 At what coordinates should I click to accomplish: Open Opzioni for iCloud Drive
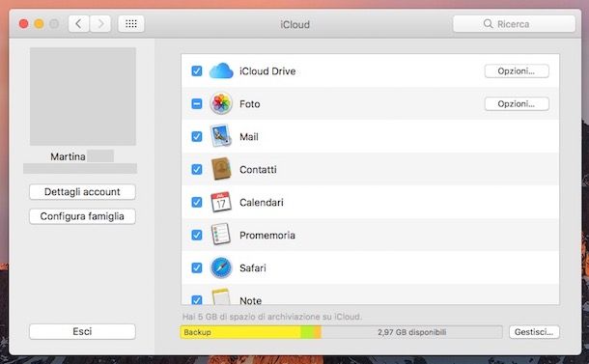pos(517,71)
